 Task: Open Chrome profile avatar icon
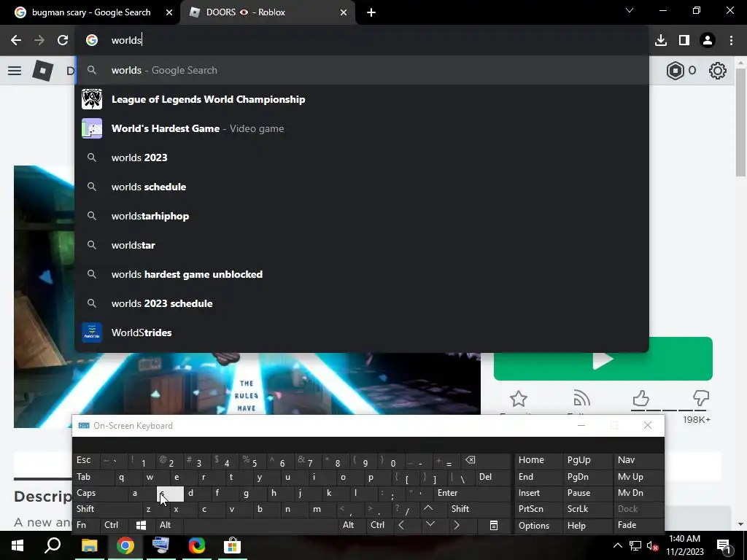point(708,40)
